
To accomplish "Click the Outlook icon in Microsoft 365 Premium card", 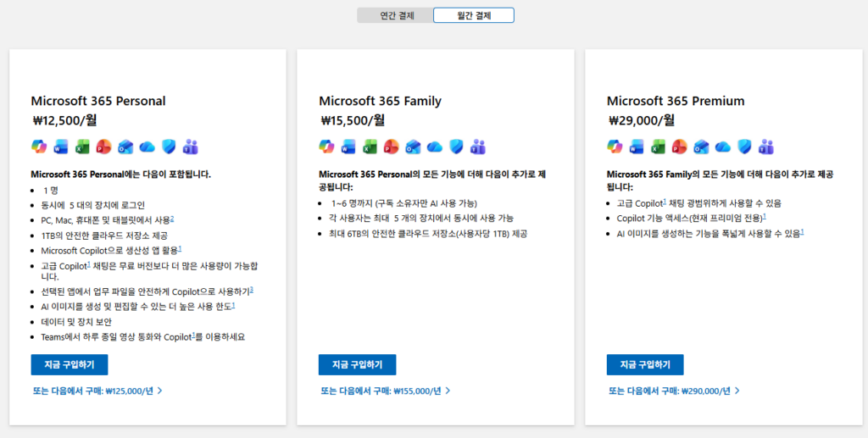I will 701,147.
